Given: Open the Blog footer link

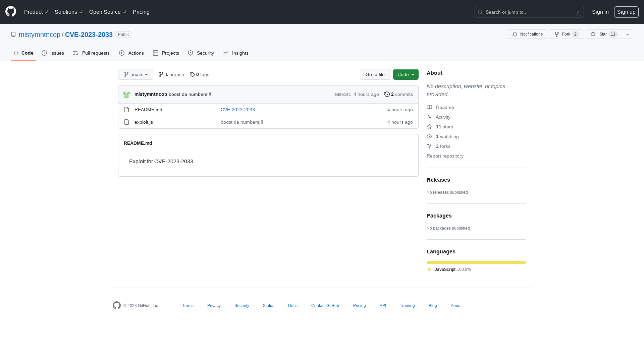Looking at the screenshot, I should coord(433,306).
